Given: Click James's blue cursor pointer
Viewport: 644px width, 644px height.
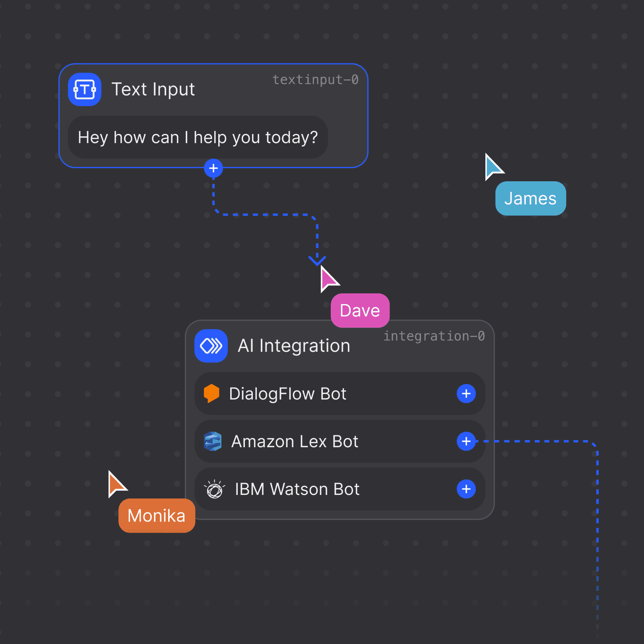Looking at the screenshot, I should [494, 166].
